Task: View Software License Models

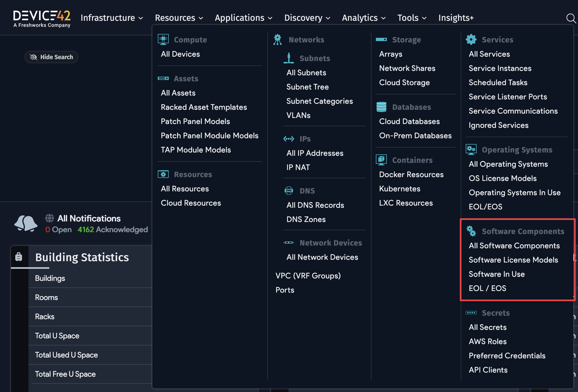Action: pyautogui.click(x=513, y=260)
